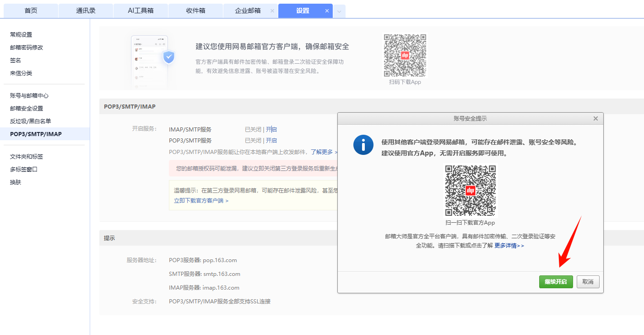The image size is (644, 335).
Task: Open 邮箱密码修改 in the sidebar
Action: click(27, 47)
